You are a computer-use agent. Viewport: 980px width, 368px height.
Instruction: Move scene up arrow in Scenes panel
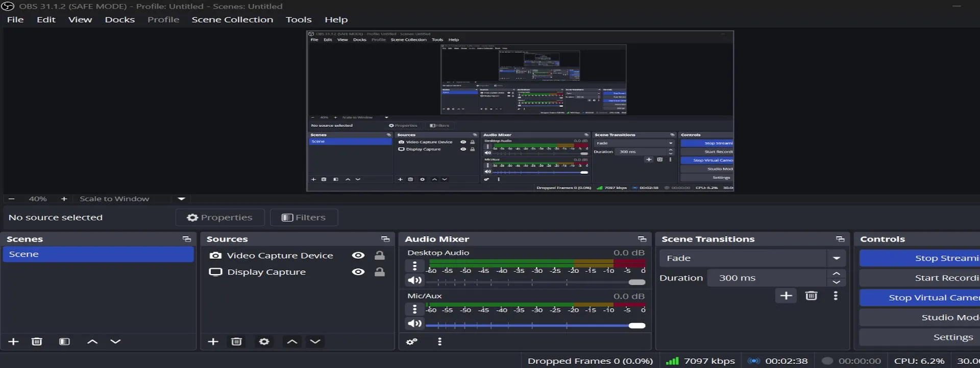point(92,341)
